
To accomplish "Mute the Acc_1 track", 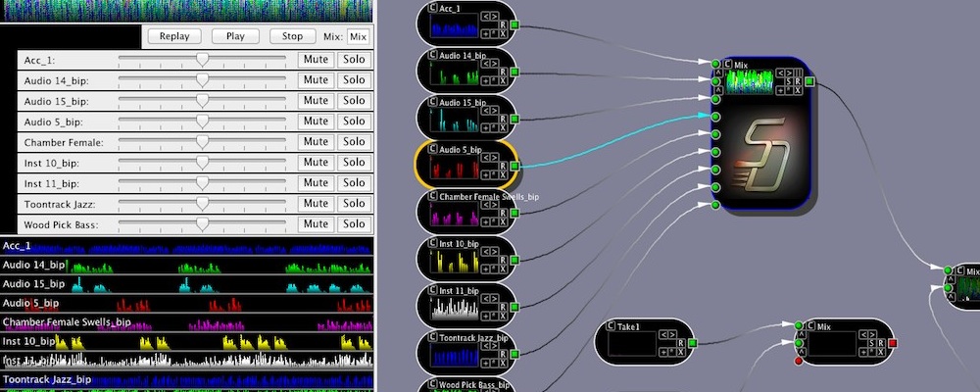I will 316,60.
